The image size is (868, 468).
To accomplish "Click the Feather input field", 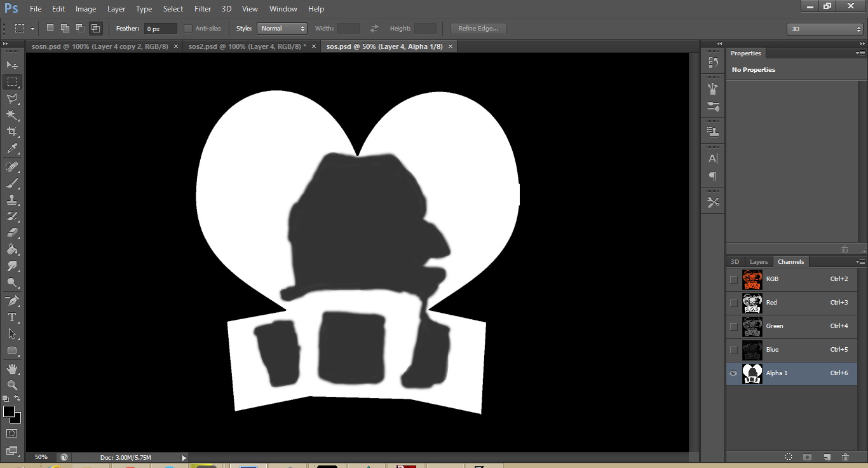I will tap(161, 29).
